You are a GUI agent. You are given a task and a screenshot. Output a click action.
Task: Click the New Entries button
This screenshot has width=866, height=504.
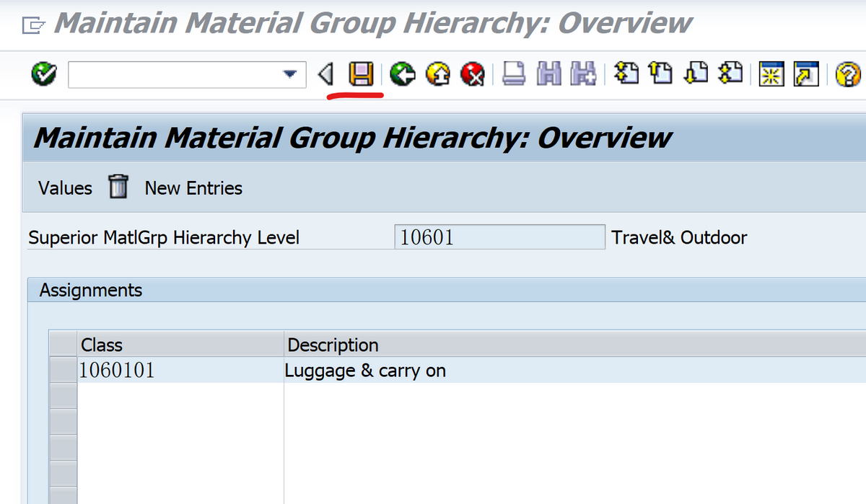pyautogui.click(x=193, y=188)
